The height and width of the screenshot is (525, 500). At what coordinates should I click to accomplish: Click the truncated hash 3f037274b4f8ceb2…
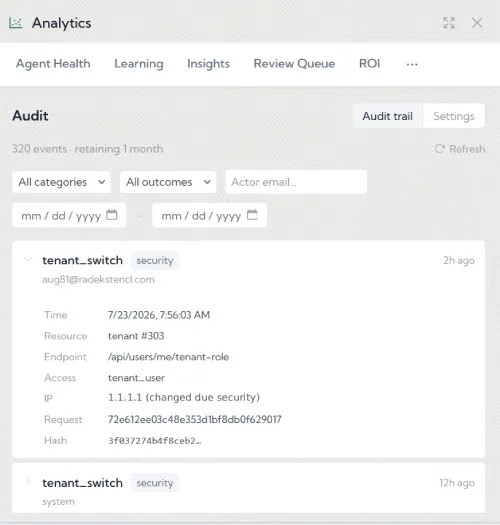click(x=155, y=441)
